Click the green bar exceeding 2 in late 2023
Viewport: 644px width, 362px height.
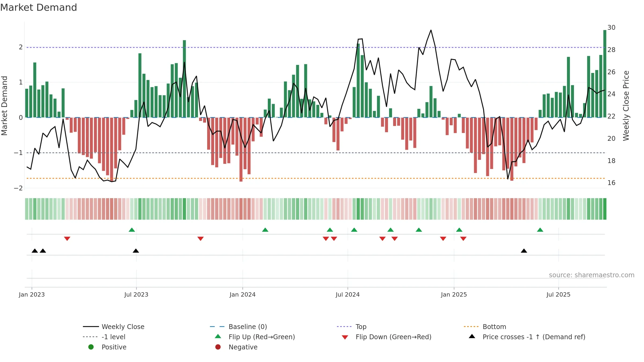point(184,79)
